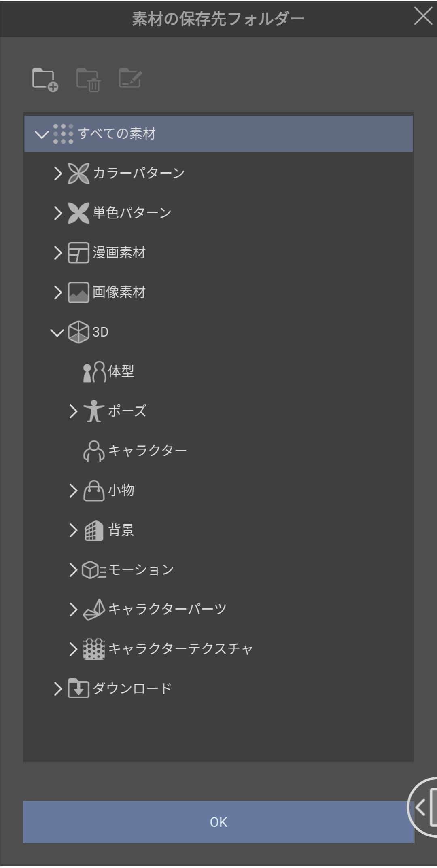Image resolution: width=437 pixels, height=868 pixels.
Task: Click the 3D cube icon
Action: coord(78,332)
